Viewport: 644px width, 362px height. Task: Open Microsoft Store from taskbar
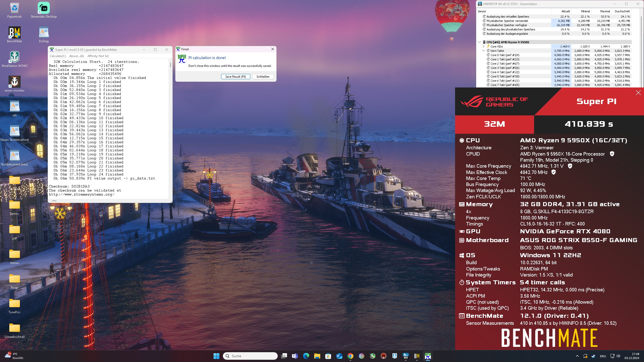click(x=328, y=356)
